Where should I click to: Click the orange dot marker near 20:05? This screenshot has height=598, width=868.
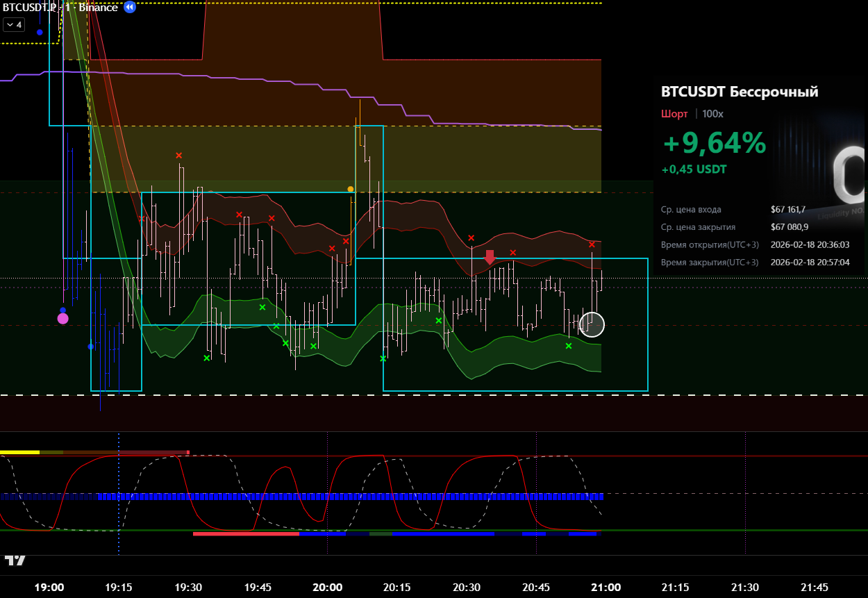[351, 189]
